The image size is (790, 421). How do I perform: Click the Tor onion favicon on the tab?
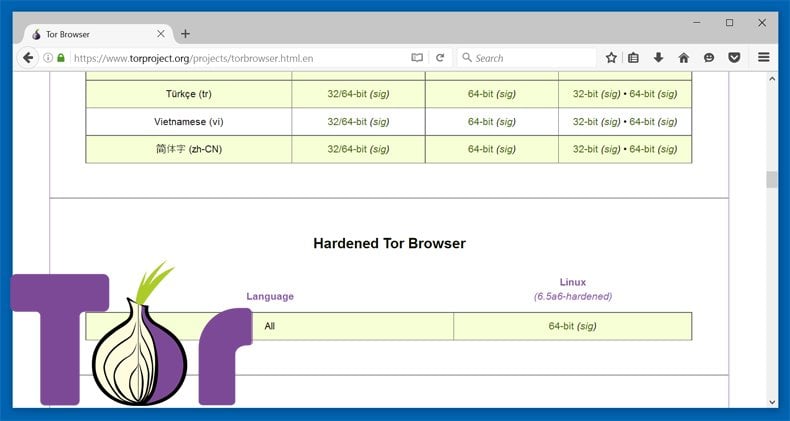(x=36, y=34)
